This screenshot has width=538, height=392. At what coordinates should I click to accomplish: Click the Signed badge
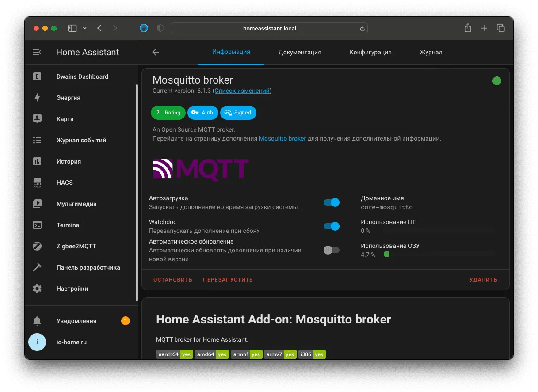[x=238, y=113]
